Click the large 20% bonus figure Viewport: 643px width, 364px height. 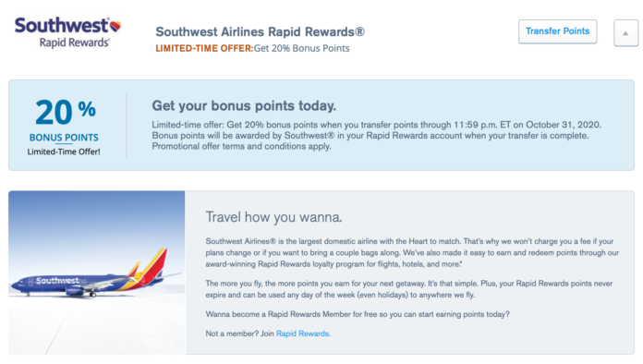[x=66, y=112]
